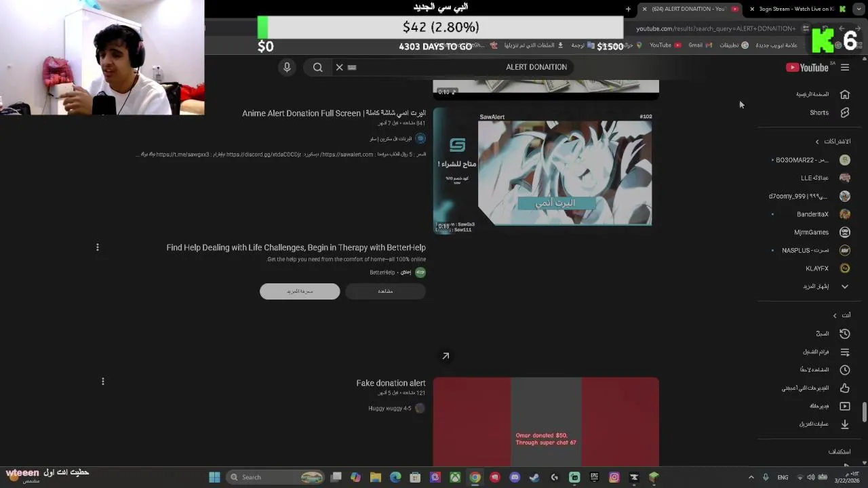
Task: Open Anime Alert Donation Full Screen title
Action: point(334,113)
